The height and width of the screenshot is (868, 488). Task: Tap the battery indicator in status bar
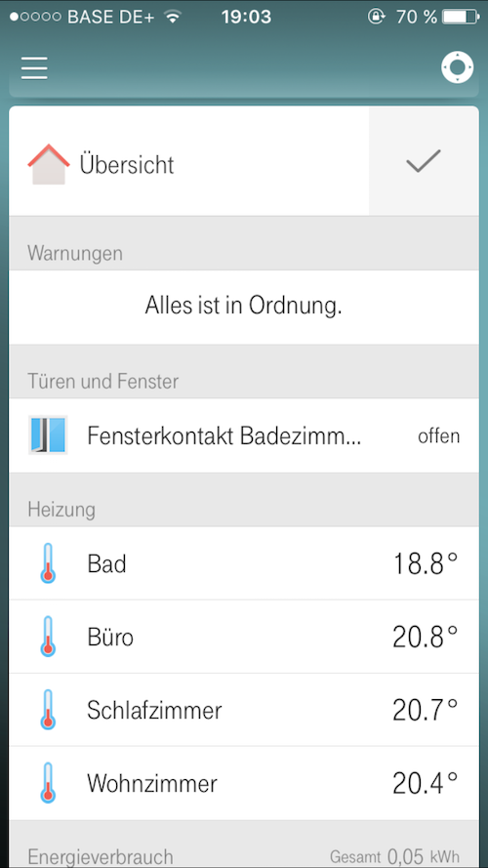pyautogui.click(x=462, y=17)
